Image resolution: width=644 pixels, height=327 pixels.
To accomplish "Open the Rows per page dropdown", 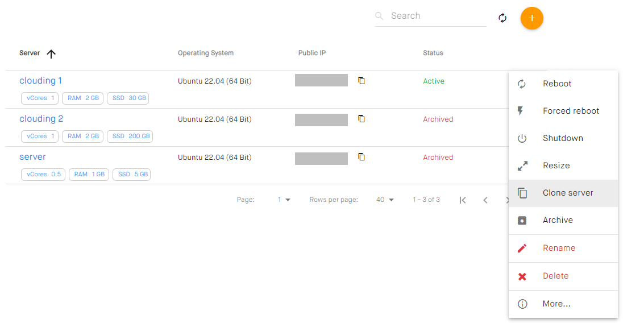I will pos(385,200).
